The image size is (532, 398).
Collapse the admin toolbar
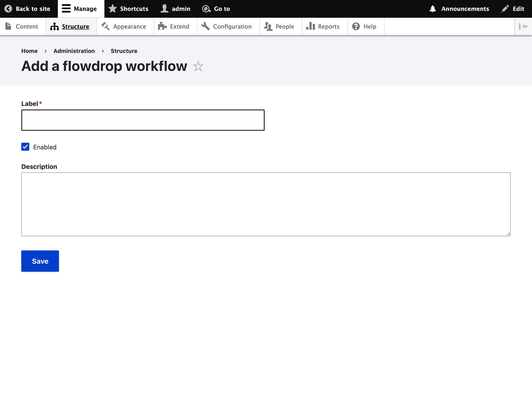click(x=523, y=26)
